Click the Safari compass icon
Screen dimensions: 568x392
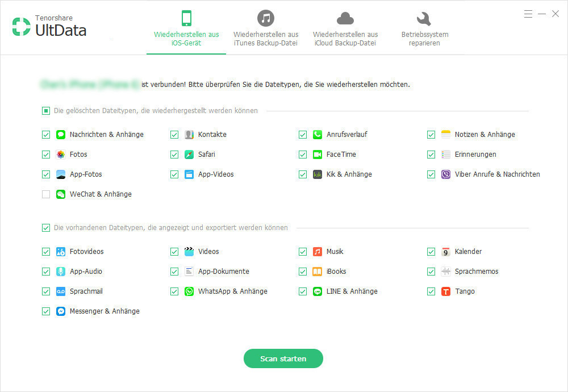[x=189, y=155]
